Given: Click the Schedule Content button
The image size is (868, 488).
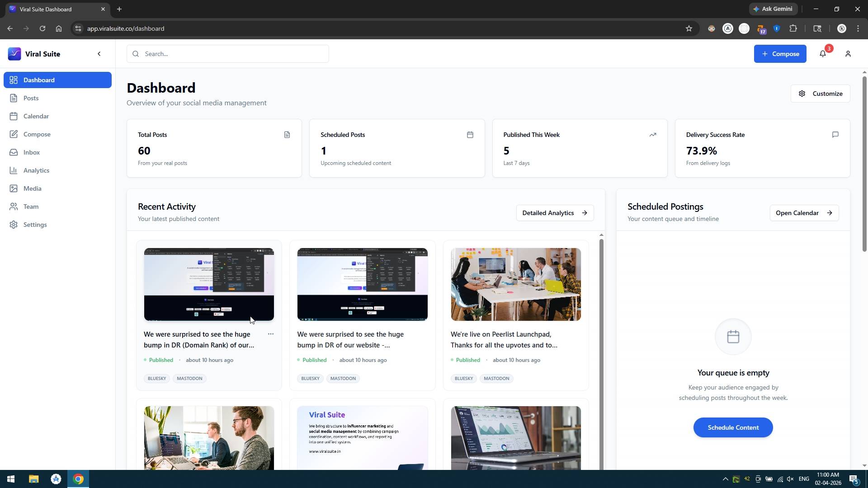Looking at the screenshot, I should coord(733,427).
